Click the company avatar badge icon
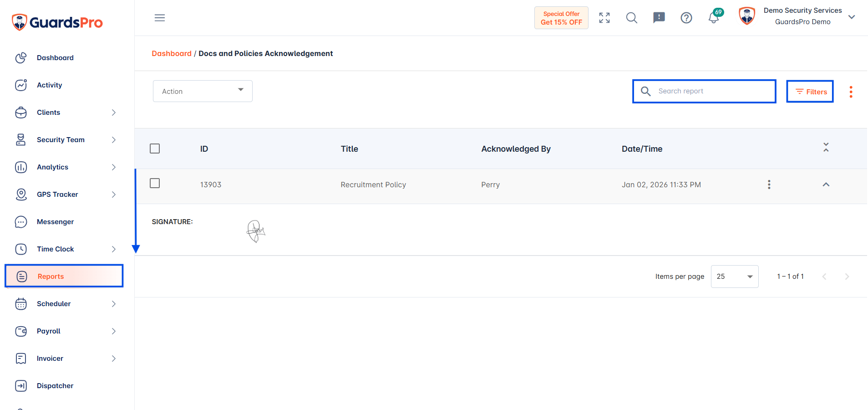This screenshot has width=868, height=410. (747, 16)
